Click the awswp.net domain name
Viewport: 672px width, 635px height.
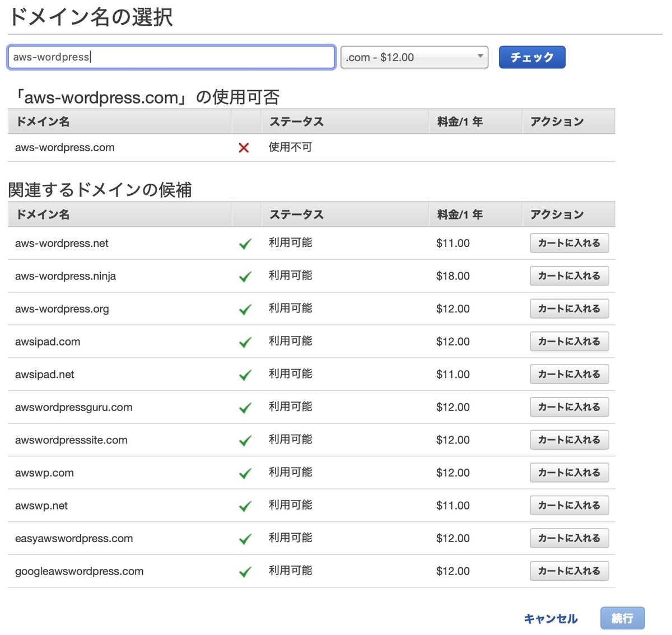pyautogui.click(x=41, y=506)
